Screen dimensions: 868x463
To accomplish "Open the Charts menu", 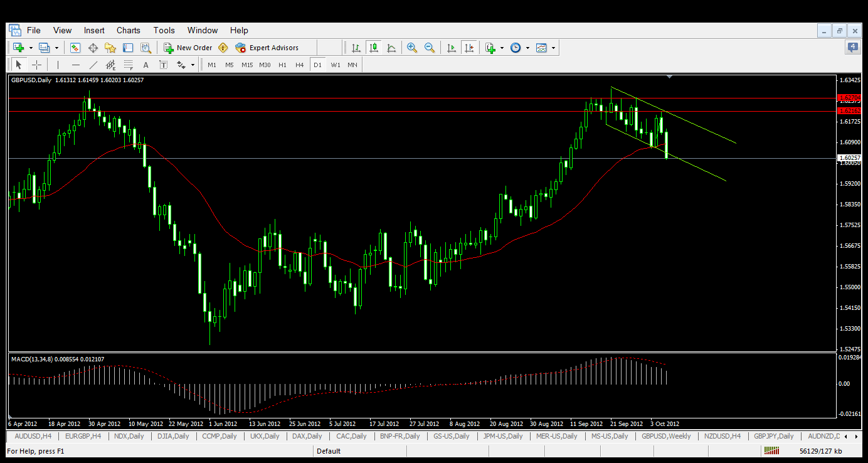I will click(129, 30).
